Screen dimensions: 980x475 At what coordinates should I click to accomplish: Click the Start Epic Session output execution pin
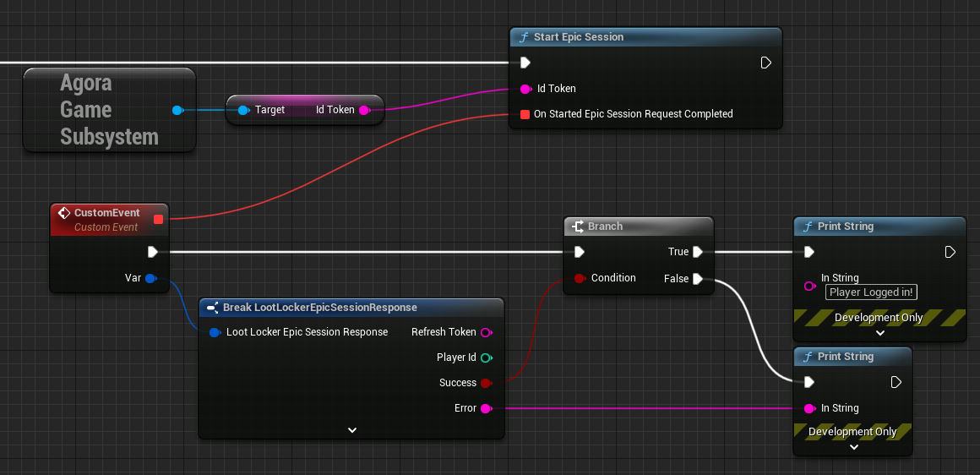765,63
